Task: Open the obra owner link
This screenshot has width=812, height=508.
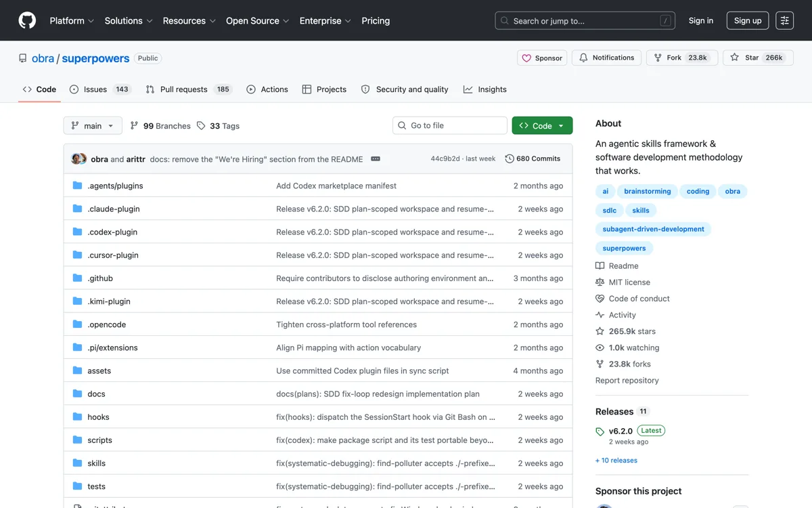Action: (43, 58)
